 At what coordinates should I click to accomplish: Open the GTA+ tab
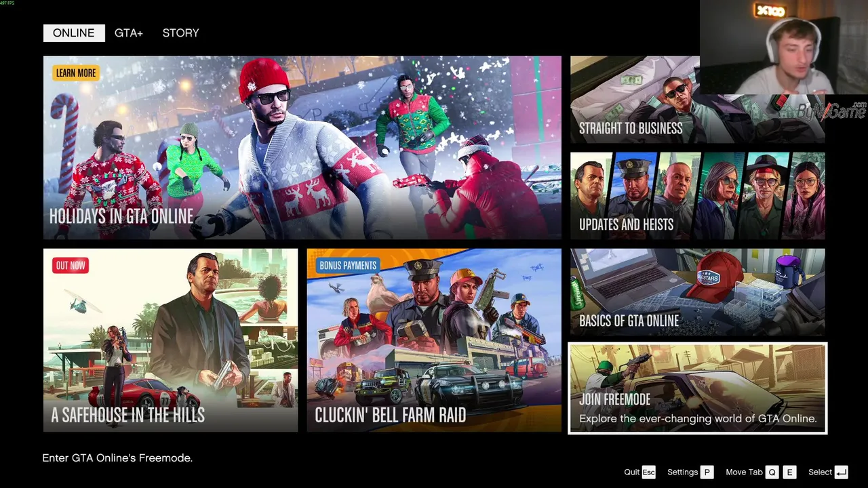point(128,33)
